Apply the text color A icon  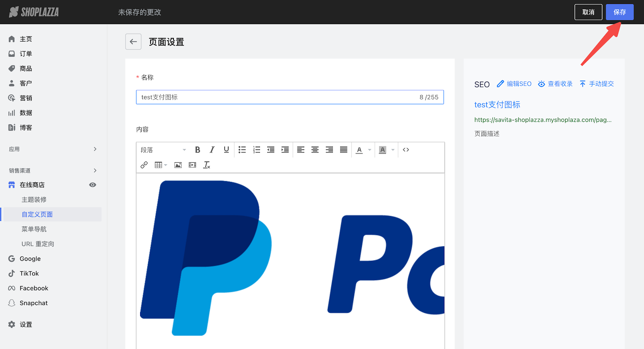(x=359, y=150)
